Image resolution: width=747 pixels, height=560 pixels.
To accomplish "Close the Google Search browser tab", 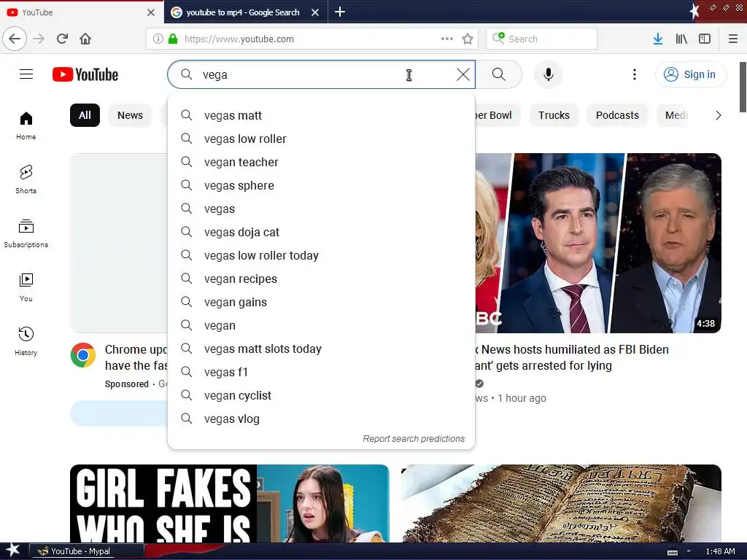I will point(315,12).
